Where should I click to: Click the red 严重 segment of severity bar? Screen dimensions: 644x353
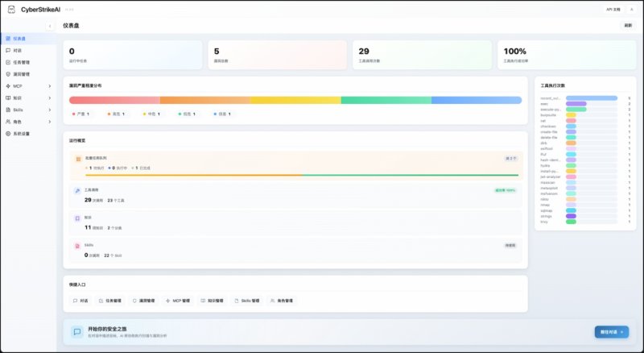pyautogui.click(x=114, y=100)
